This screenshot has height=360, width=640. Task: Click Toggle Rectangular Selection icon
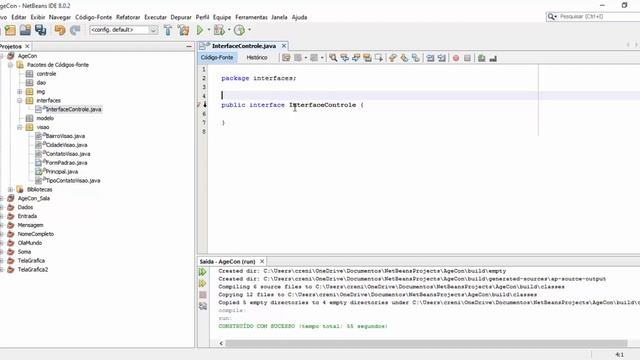click(379, 58)
